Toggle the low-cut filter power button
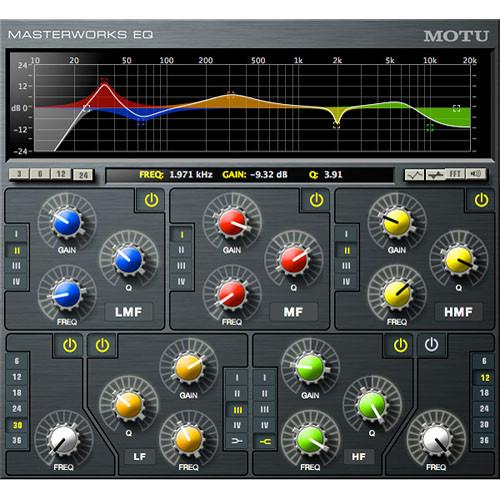Viewport: 500px width, 500px height. click(70, 346)
